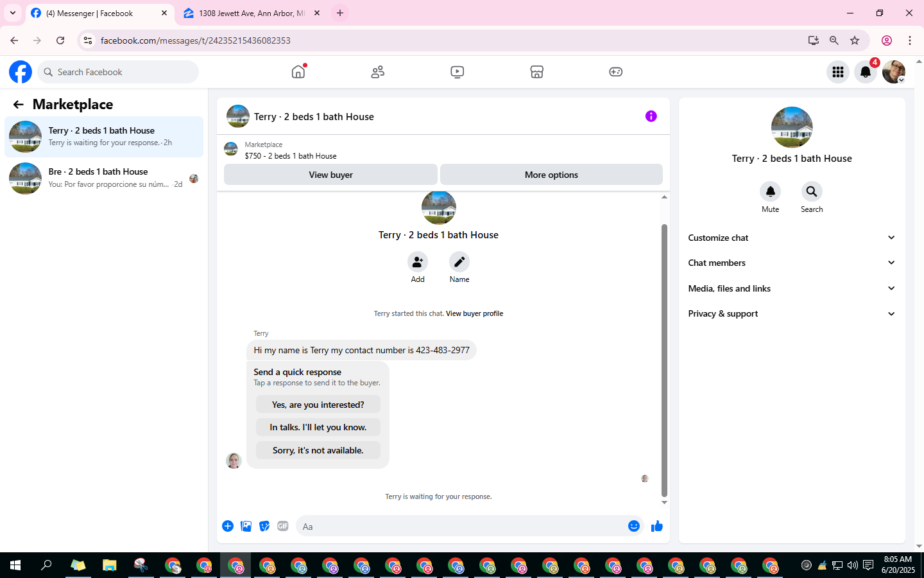Open the Facebook menu grid icon
The height and width of the screenshot is (578, 924).
coord(838,72)
